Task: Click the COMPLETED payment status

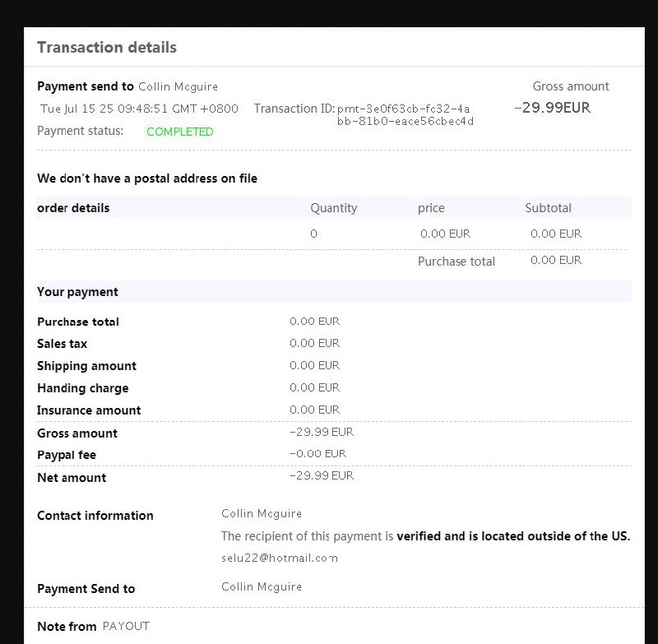Action: tap(179, 132)
